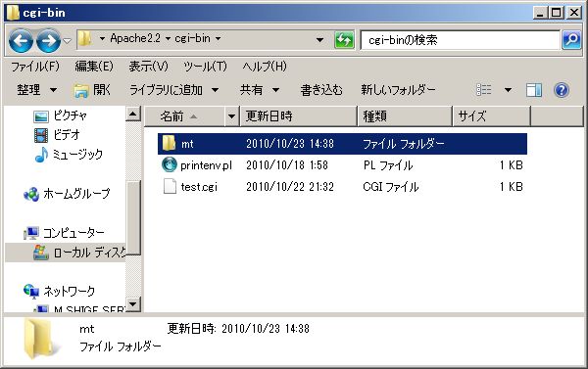Open the view options dropdown arrow

click(508, 90)
